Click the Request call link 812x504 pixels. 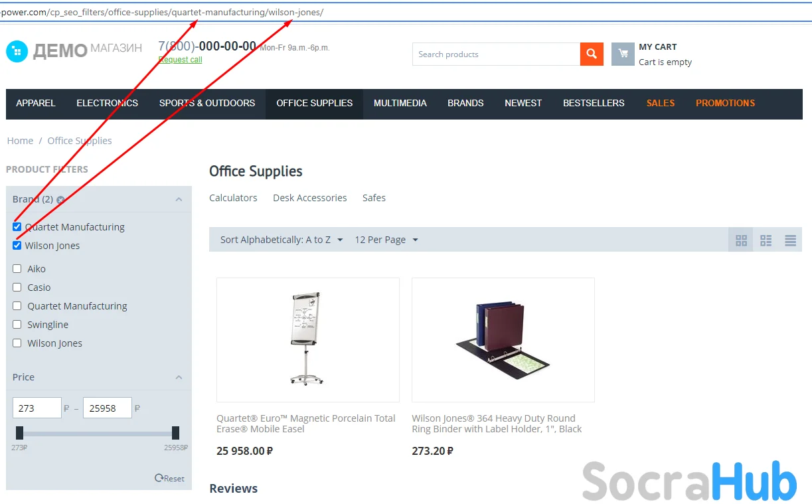(x=180, y=60)
